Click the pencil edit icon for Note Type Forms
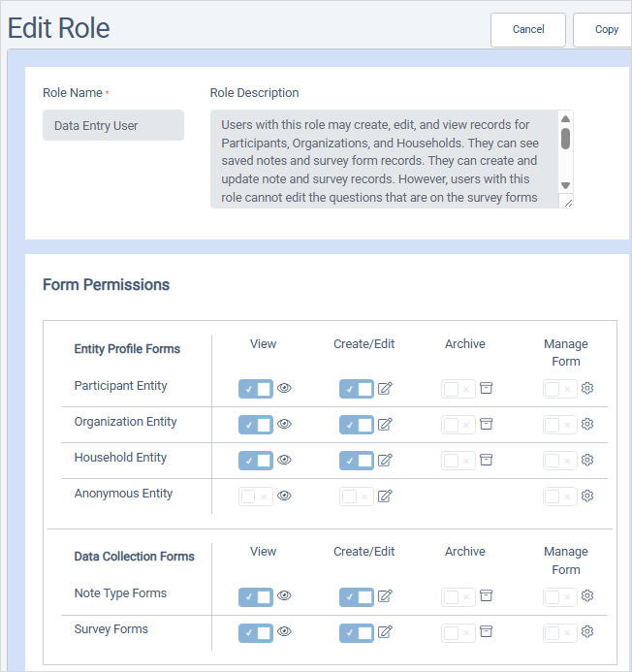632x672 pixels. 385,596
